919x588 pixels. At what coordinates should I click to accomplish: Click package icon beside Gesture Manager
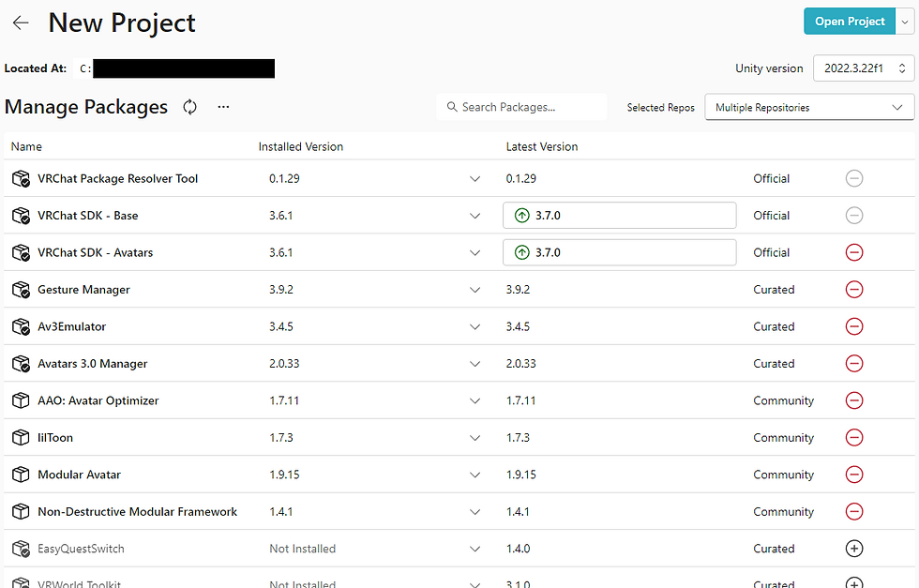[x=21, y=290]
